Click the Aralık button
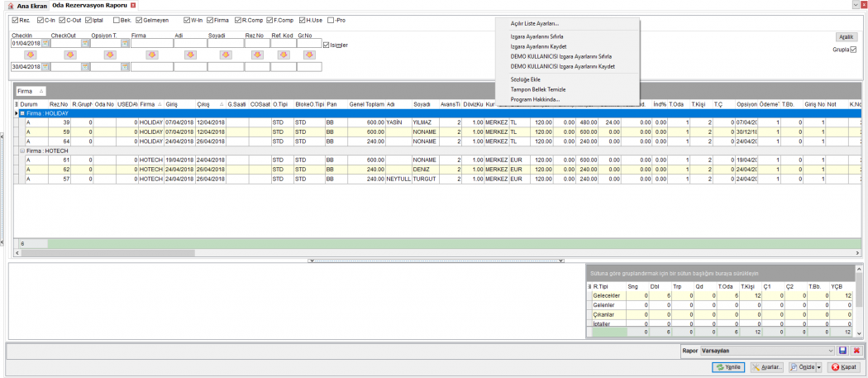 (x=847, y=36)
